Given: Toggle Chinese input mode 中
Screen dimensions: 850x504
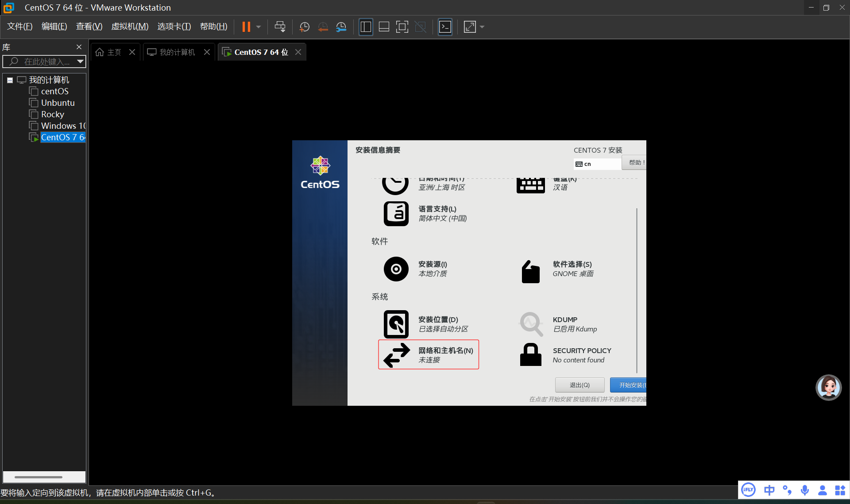Looking at the screenshot, I should click(769, 490).
